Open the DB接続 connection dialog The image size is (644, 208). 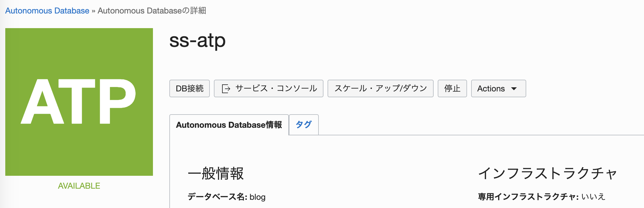(x=190, y=88)
